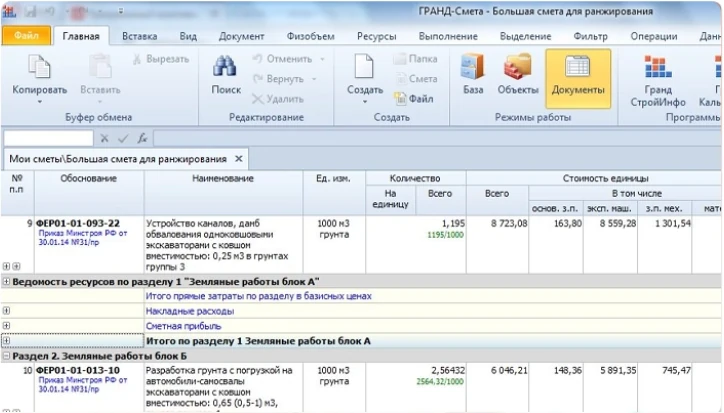Open Поиск with the binoculars icon
Image resolution: width=724 pixels, height=413 pixels.
(x=225, y=67)
